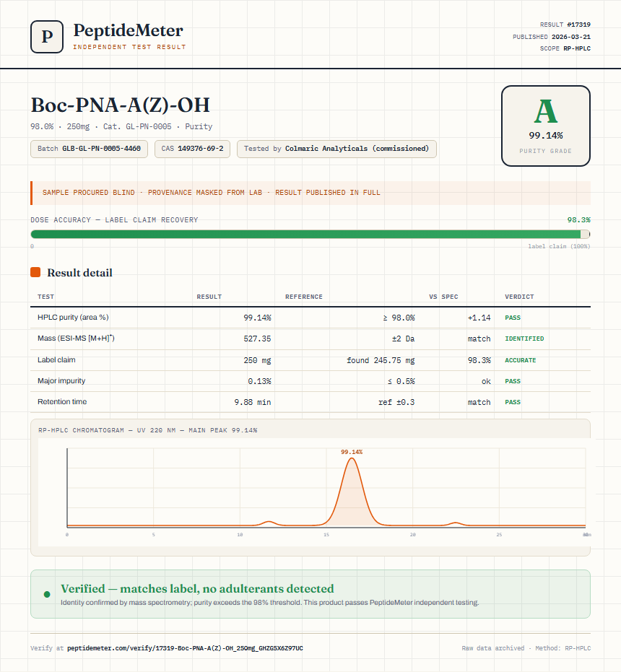Click the found 245.75 mg reference value

pos(381,360)
